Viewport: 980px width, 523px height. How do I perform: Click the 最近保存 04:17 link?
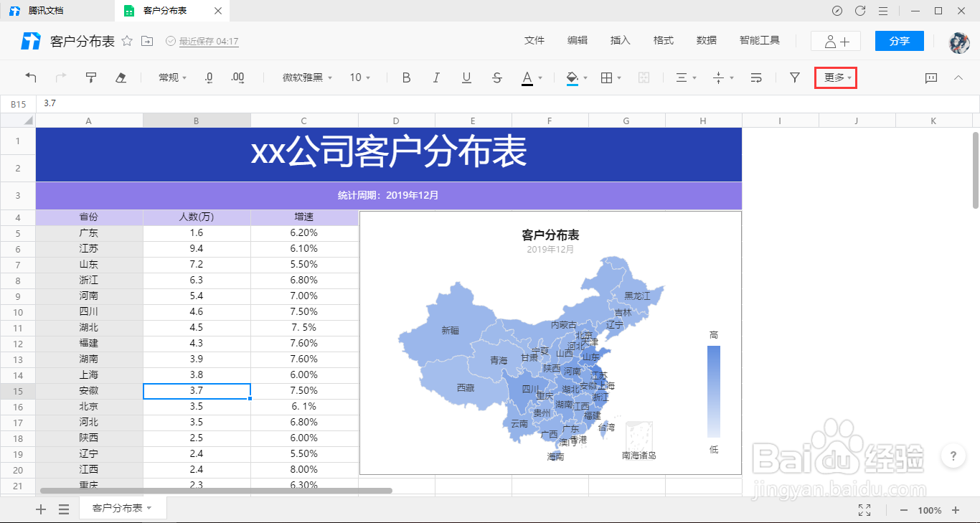click(208, 41)
